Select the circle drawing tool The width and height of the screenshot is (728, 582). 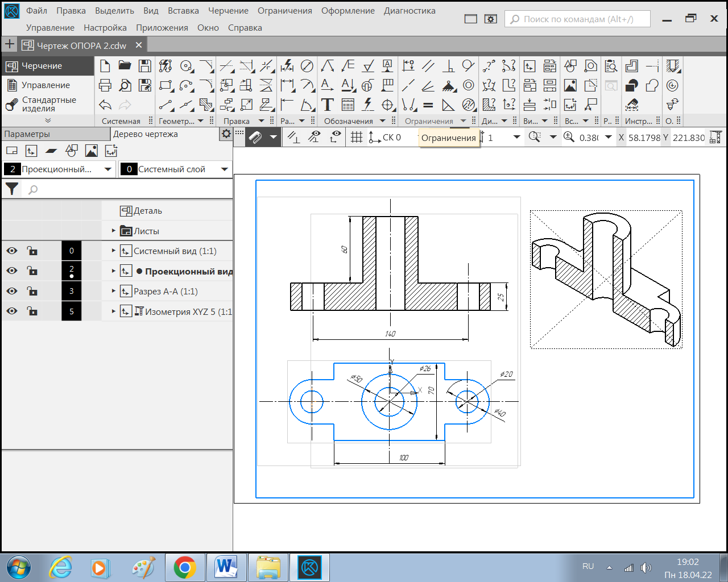click(x=187, y=66)
